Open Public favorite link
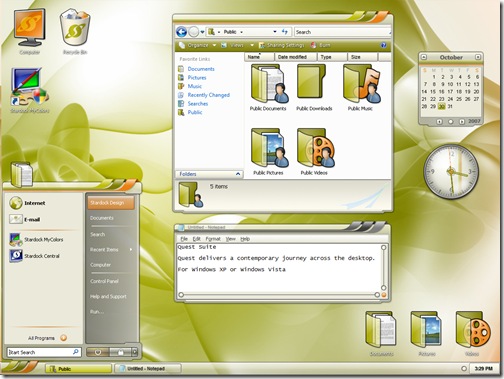504x379 pixels. pos(195,112)
